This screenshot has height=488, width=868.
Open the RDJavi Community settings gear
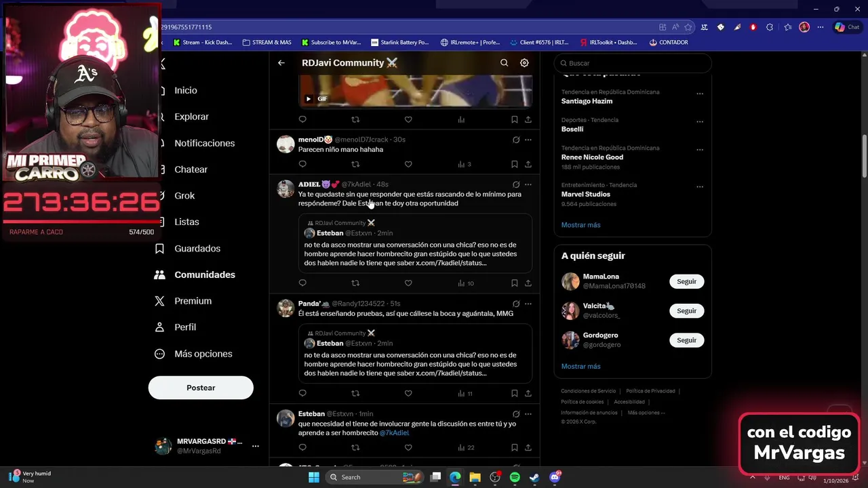click(524, 62)
